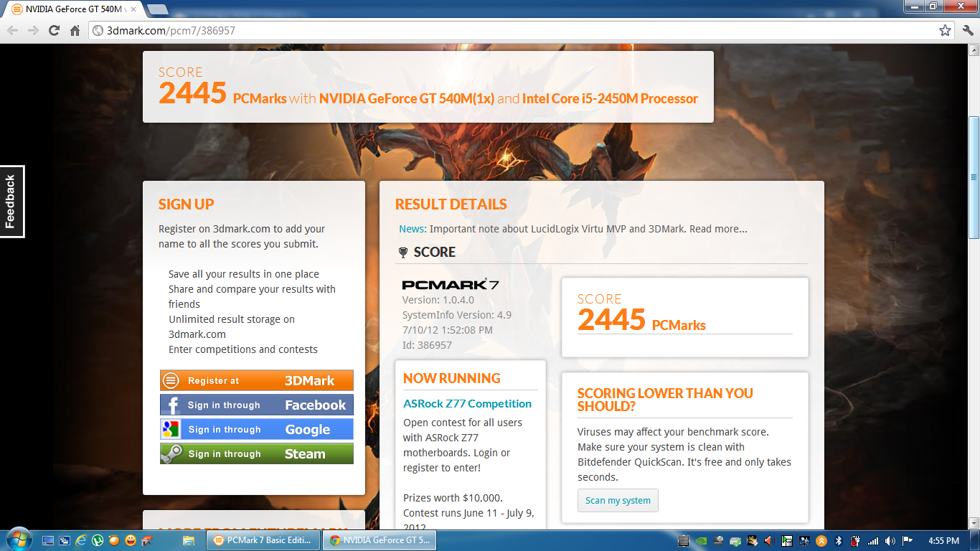Click the trophy icon beside SCORE heading
Screen dimensions: 980x551
[403, 253]
